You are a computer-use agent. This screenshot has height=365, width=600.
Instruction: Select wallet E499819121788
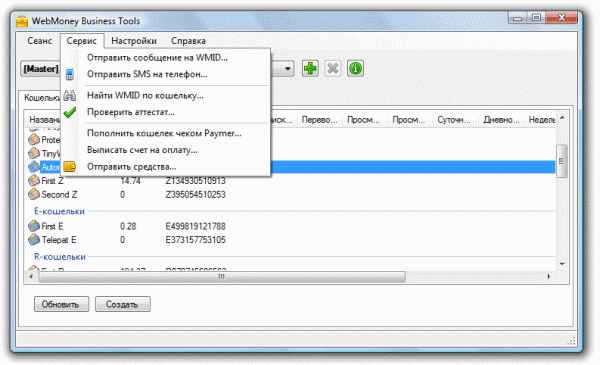click(196, 226)
